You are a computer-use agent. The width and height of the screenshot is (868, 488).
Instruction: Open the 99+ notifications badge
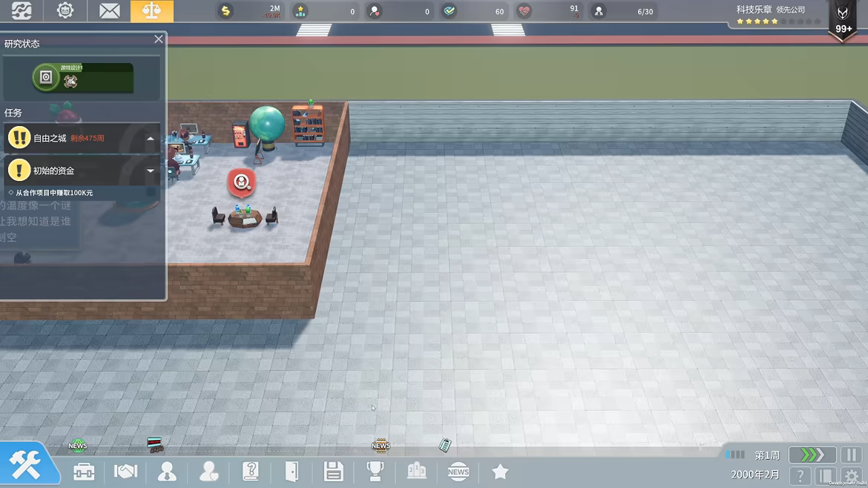[843, 20]
